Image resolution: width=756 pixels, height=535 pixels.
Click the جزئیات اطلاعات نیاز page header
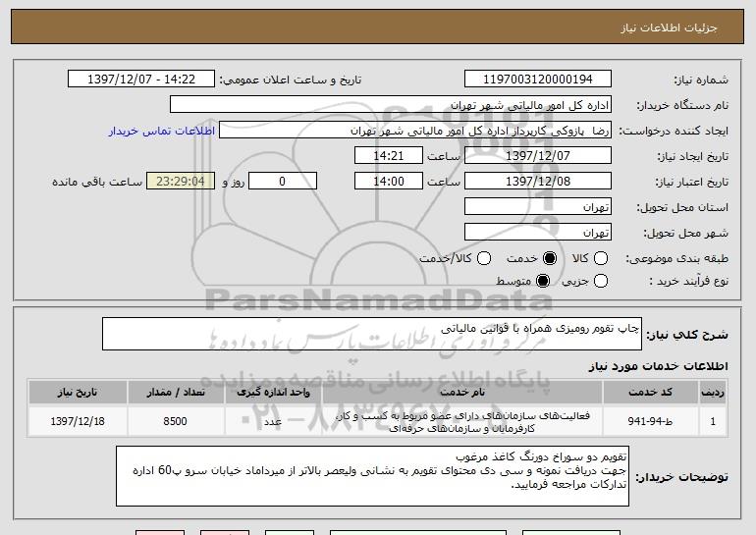[378, 27]
